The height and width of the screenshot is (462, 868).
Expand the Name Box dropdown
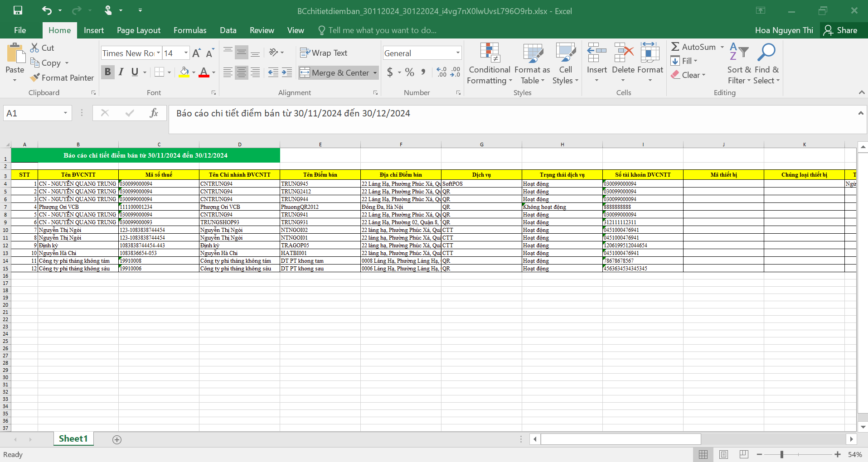[65, 113]
